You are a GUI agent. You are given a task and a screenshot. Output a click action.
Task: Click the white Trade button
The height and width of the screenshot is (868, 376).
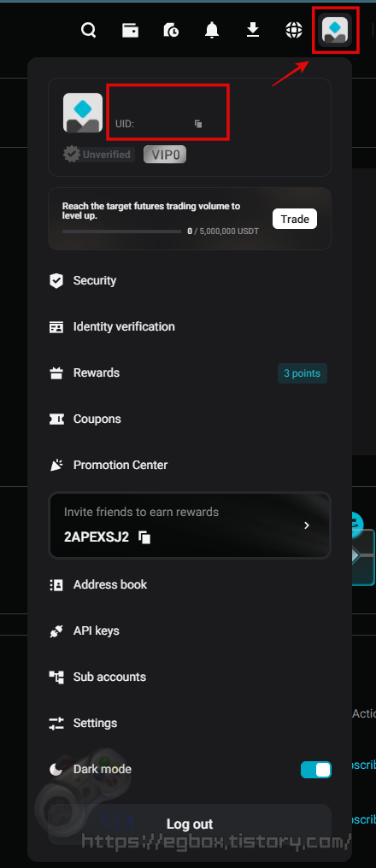click(295, 219)
